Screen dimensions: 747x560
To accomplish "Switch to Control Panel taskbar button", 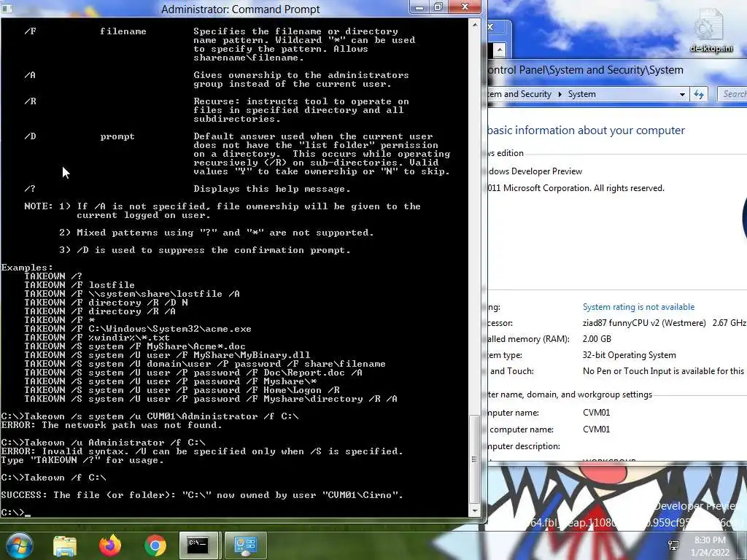I will 245,545.
